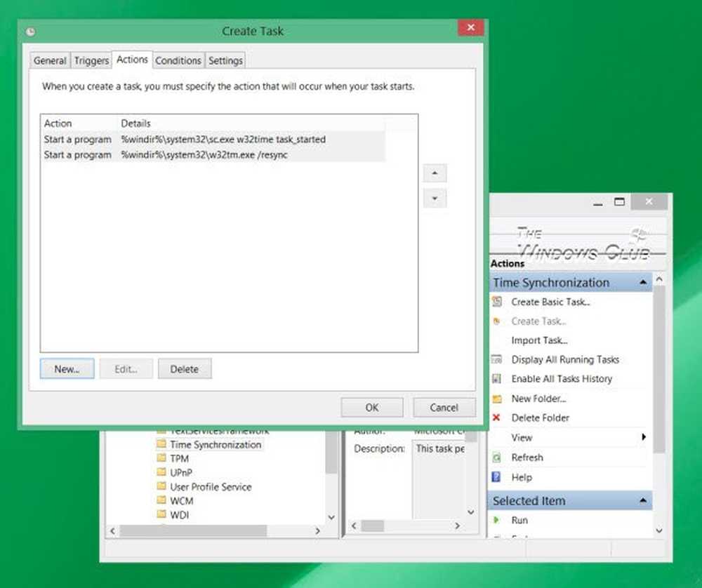Choose Delete Folder in Actions pane
This screenshot has height=588, width=702.
(x=540, y=418)
